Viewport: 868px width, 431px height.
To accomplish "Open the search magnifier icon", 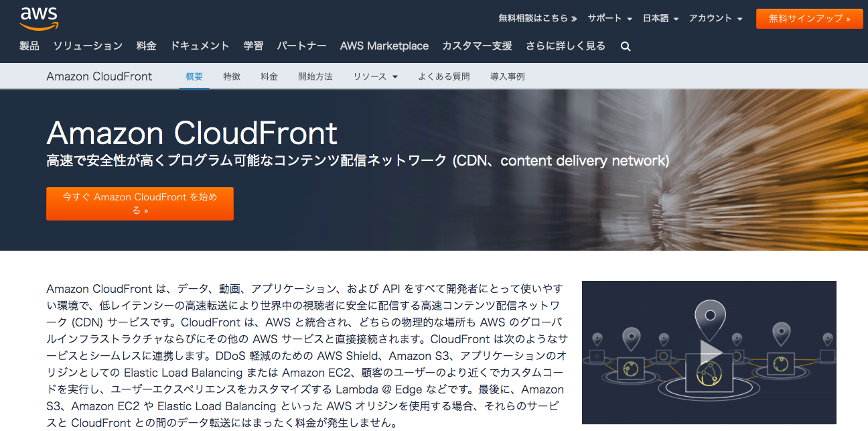I will 626,46.
